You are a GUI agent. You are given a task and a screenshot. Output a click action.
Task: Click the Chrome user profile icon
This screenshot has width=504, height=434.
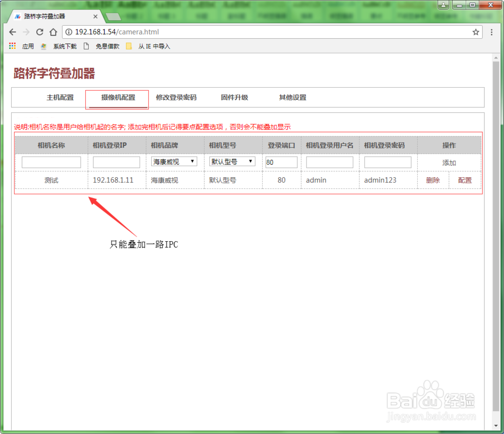click(443, 5)
